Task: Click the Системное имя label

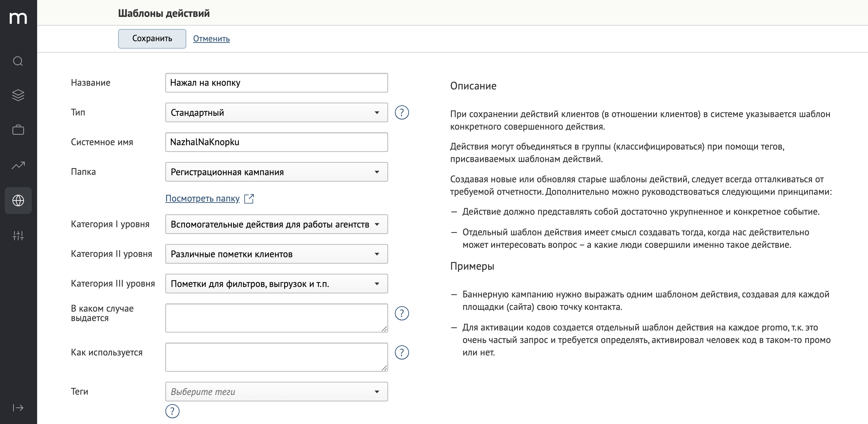Action: [102, 142]
